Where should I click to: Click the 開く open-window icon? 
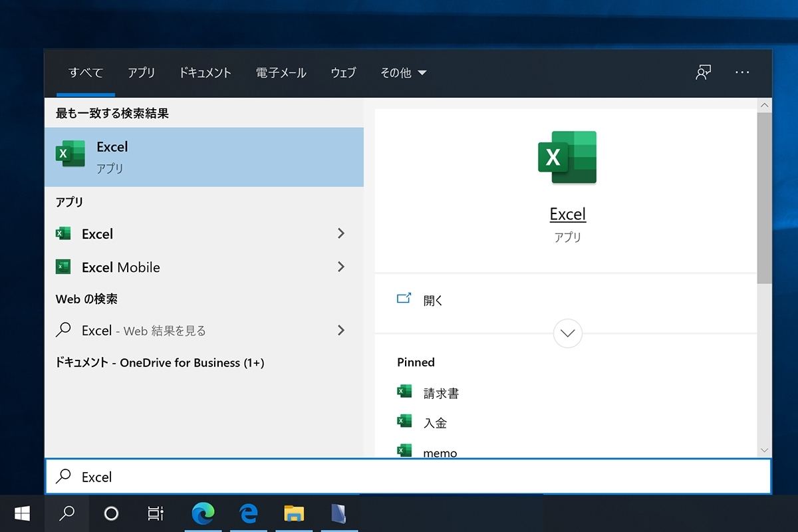404,299
